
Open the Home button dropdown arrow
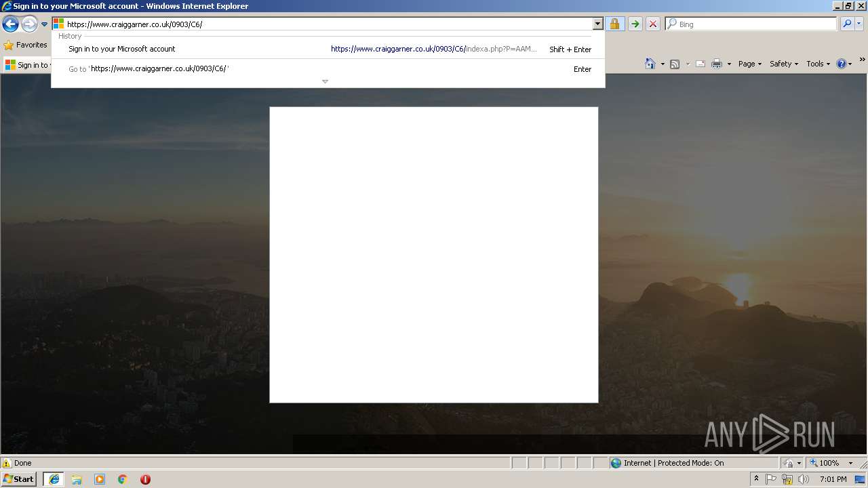click(x=663, y=64)
